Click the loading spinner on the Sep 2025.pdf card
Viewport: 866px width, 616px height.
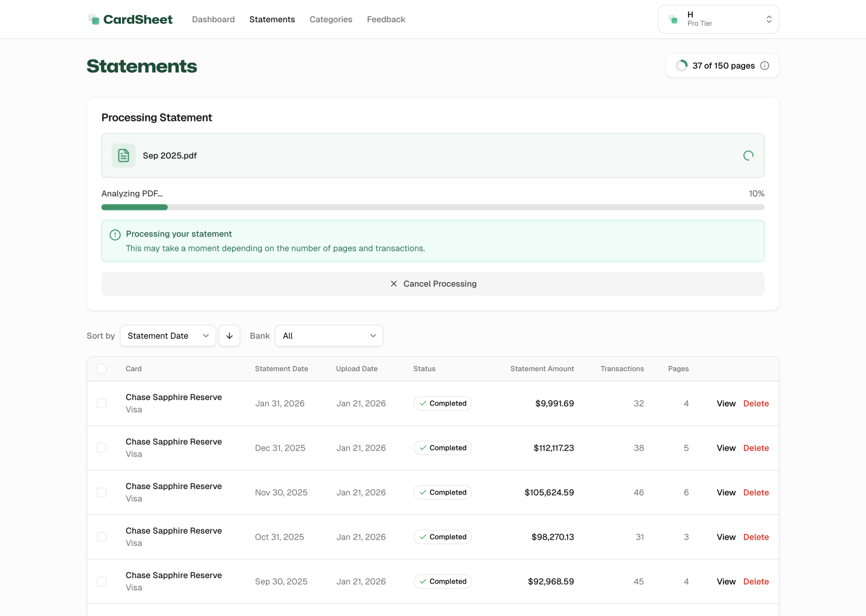[x=748, y=155]
